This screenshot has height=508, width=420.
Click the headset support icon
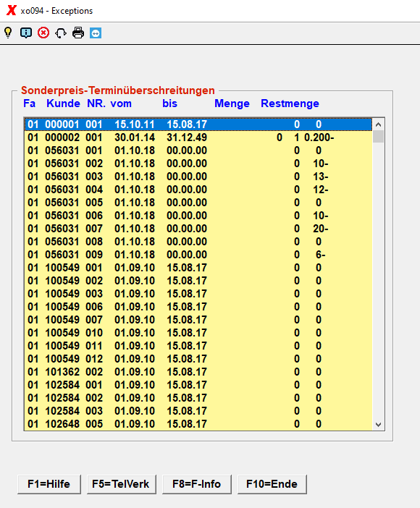(x=61, y=33)
